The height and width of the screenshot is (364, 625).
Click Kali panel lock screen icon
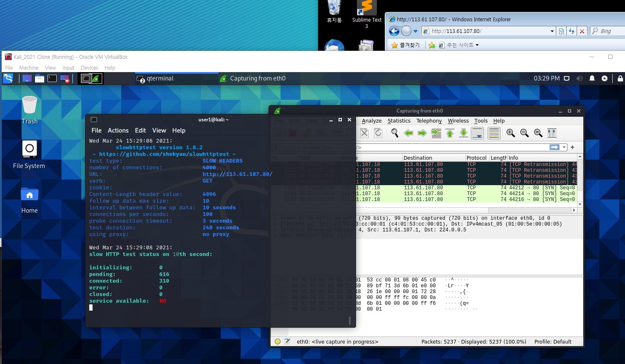tap(620, 78)
